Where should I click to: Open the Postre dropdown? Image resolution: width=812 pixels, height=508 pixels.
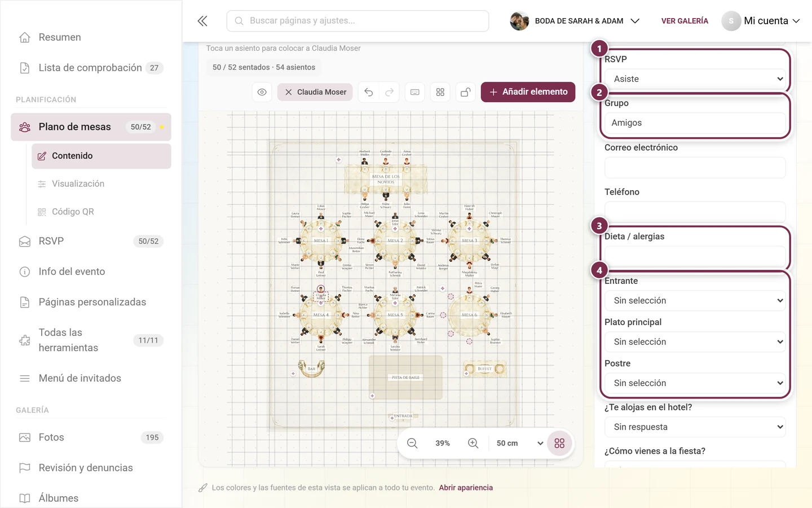(695, 383)
